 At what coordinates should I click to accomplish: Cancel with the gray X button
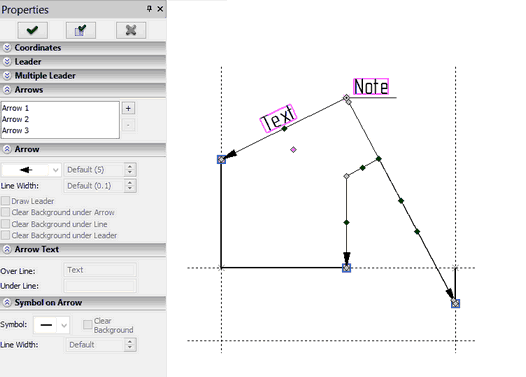pyautogui.click(x=131, y=31)
